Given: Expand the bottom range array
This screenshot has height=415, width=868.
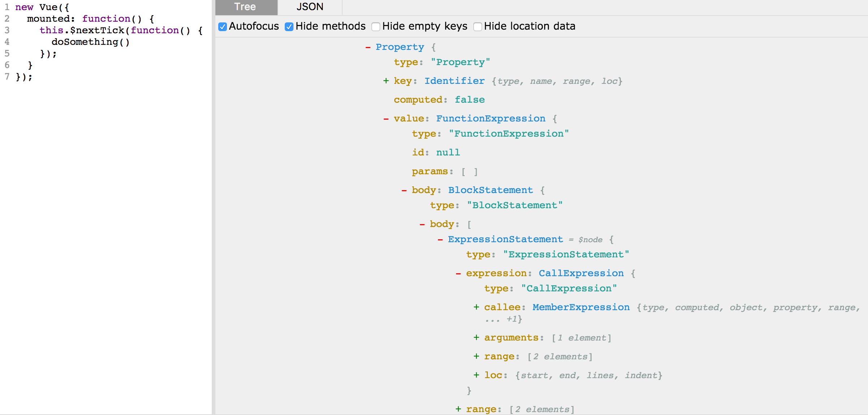Looking at the screenshot, I should point(459,409).
